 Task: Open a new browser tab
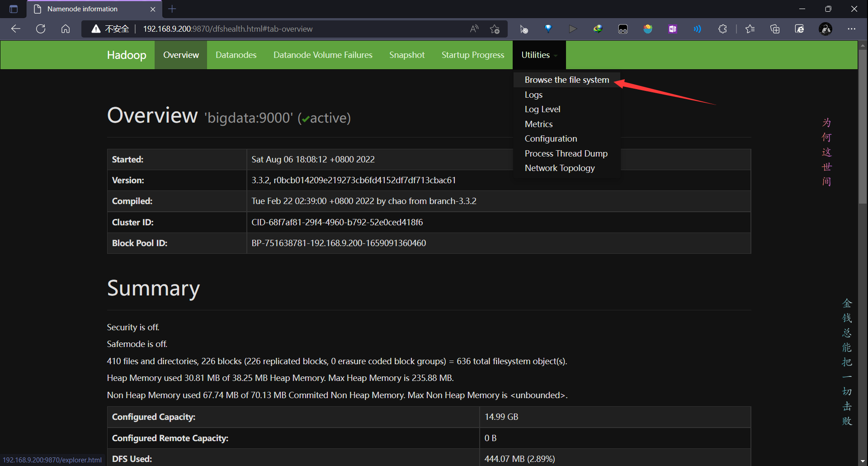click(x=172, y=9)
